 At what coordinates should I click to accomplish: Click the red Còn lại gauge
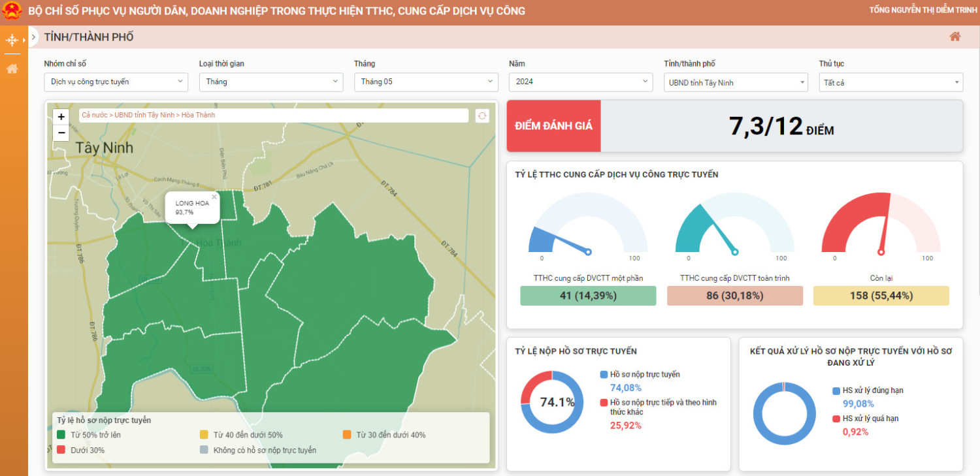pyautogui.click(x=881, y=223)
